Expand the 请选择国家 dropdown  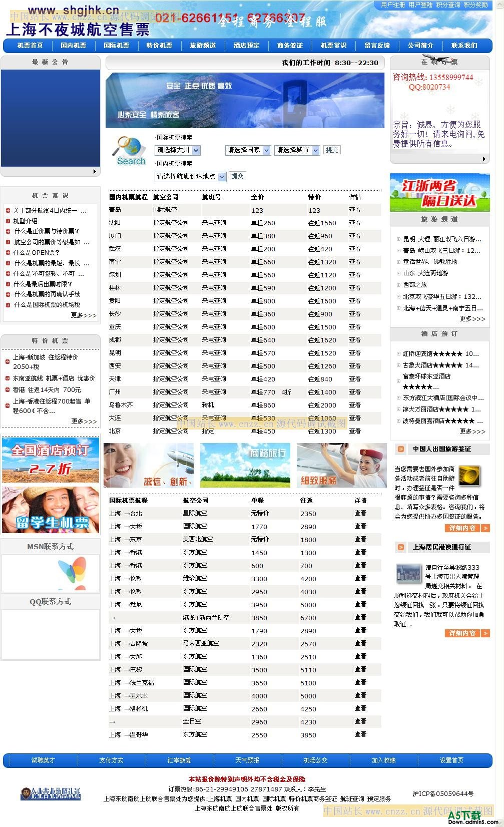click(x=248, y=150)
